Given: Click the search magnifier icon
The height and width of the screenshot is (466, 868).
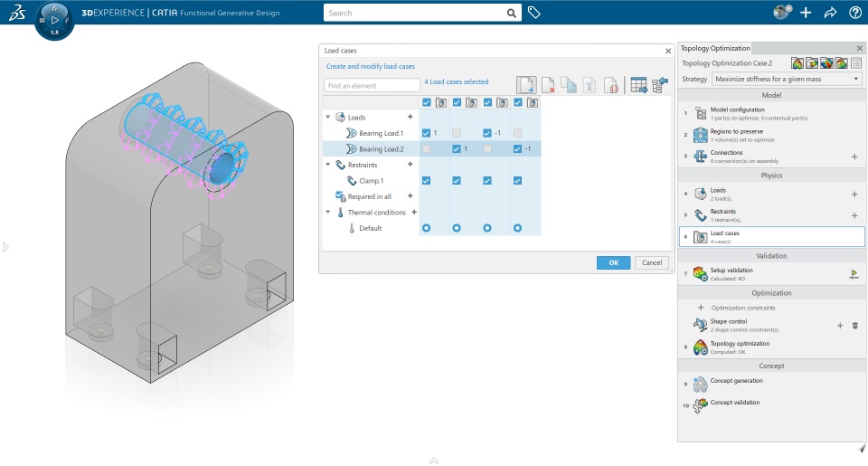Looking at the screenshot, I should point(512,14).
